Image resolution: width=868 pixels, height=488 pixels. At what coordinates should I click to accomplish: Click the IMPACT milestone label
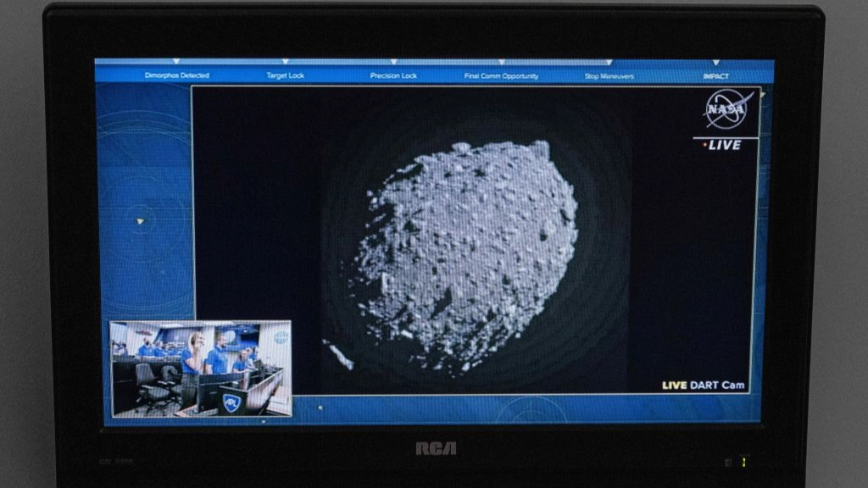[715, 76]
